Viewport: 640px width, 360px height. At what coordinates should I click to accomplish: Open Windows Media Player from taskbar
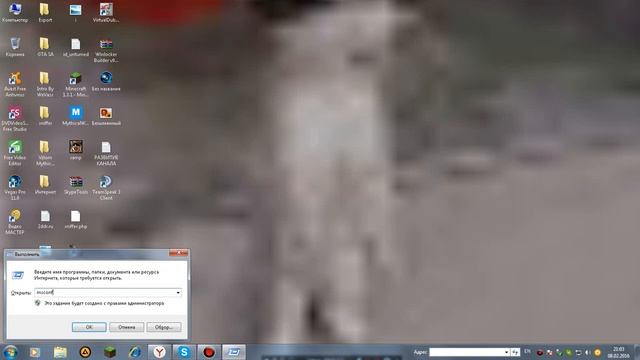click(x=35, y=352)
